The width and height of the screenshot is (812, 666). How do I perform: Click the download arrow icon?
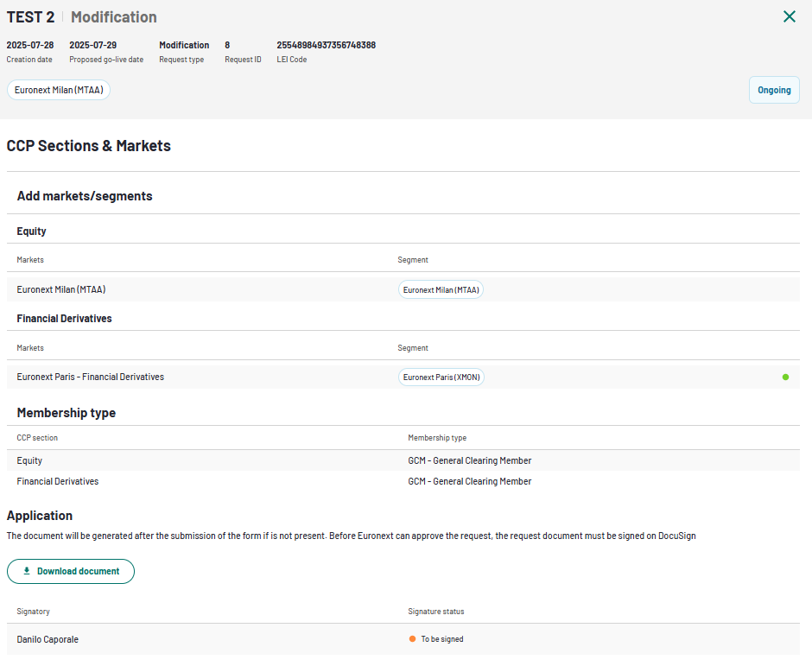27,571
